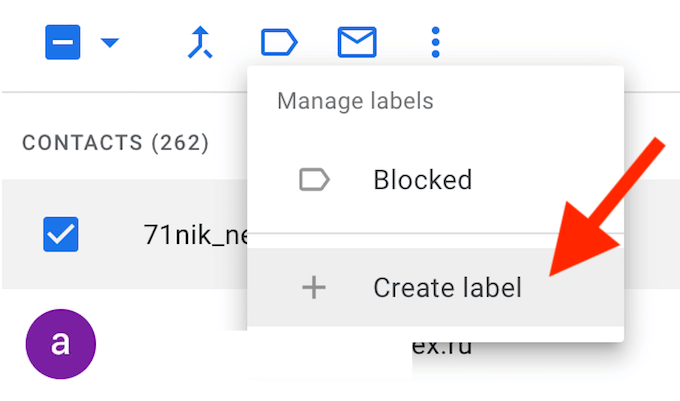Viewport: 680px width, 401px height.
Task: Expand the selection options dropdown arrow
Action: (x=109, y=42)
